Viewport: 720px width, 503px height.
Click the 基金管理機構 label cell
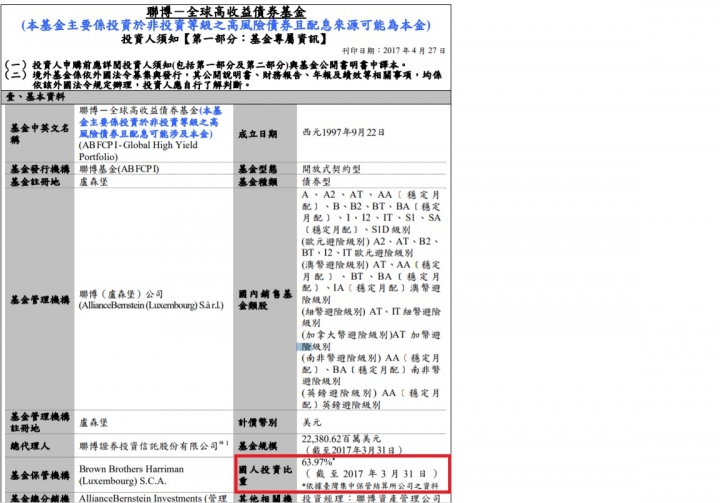tap(40, 300)
